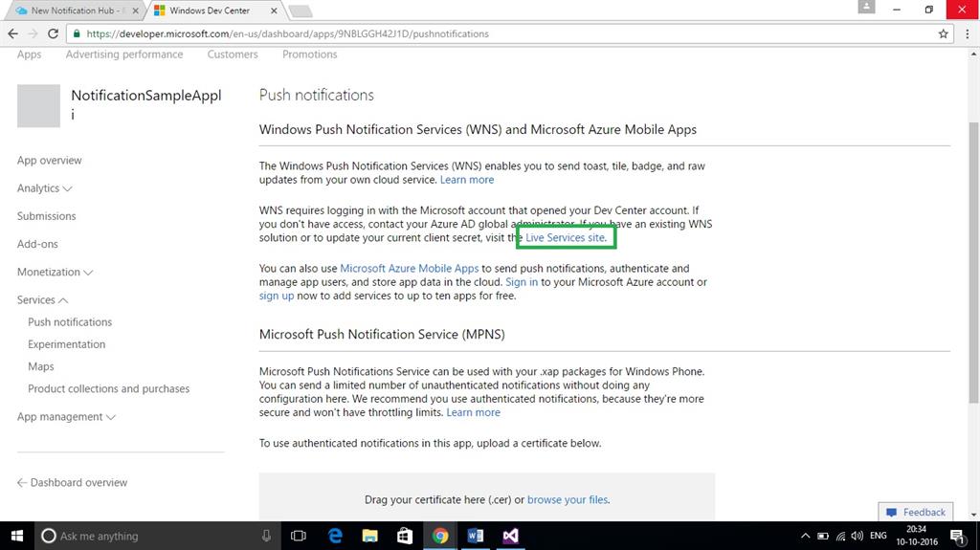Open the Apps menu item
The image size is (980, 550).
click(29, 55)
